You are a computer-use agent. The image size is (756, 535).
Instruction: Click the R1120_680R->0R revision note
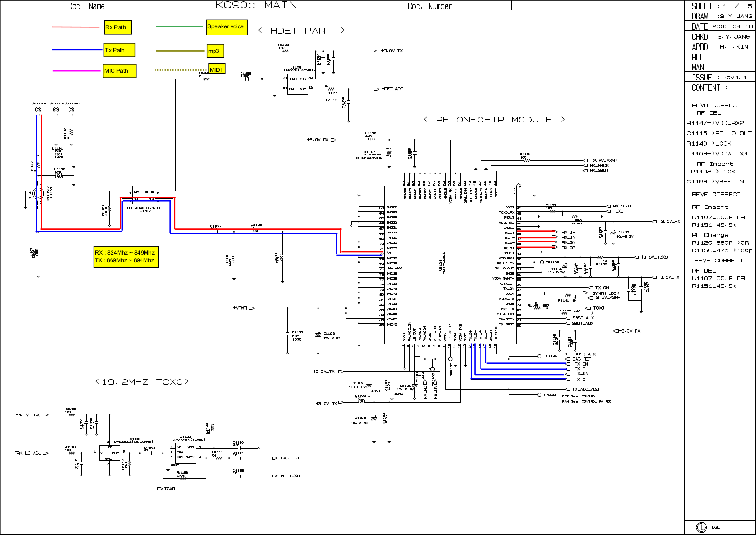tap(721, 243)
